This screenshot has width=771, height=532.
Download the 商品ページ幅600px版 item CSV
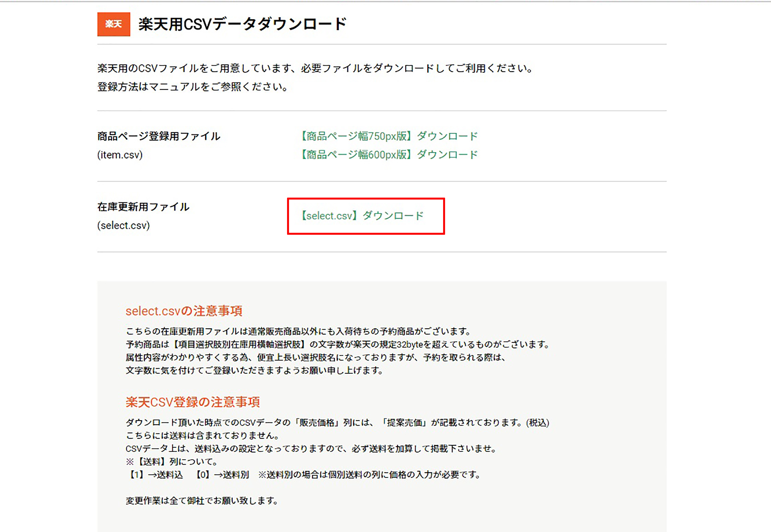pyautogui.click(x=389, y=155)
